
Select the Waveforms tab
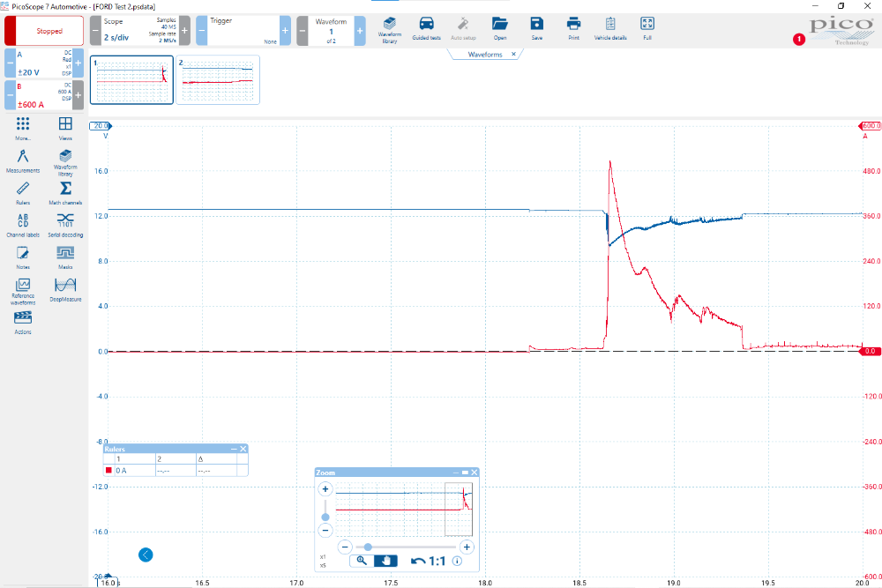click(x=485, y=55)
